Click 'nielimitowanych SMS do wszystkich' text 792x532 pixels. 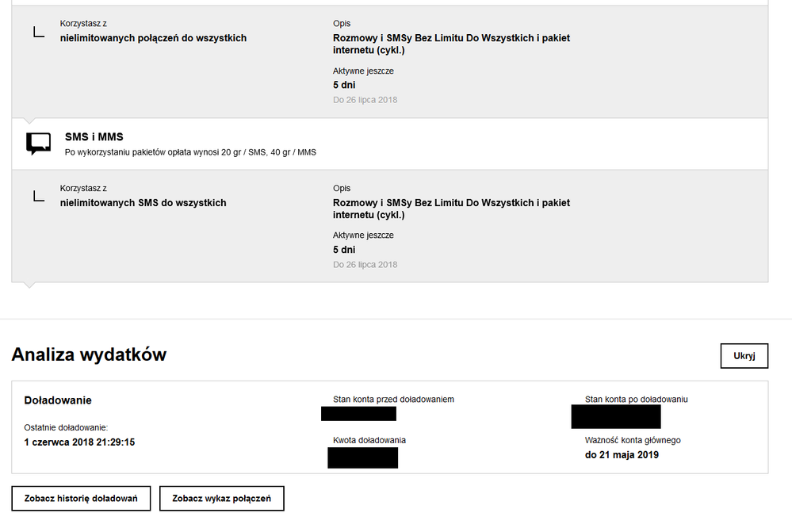click(x=143, y=203)
